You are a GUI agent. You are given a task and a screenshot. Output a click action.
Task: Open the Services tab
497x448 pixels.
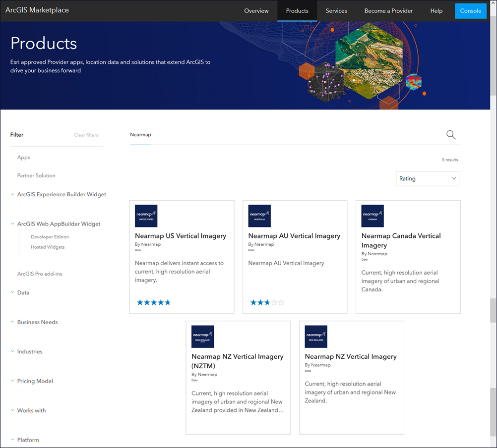(x=336, y=11)
